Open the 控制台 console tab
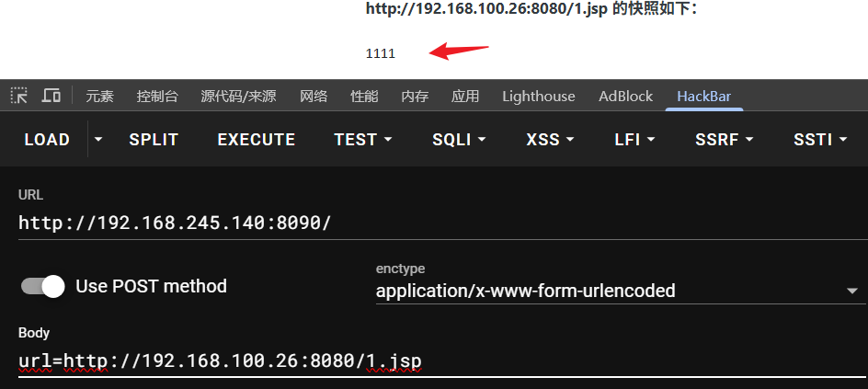This screenshot has height=389, width=868. (157, 97)
